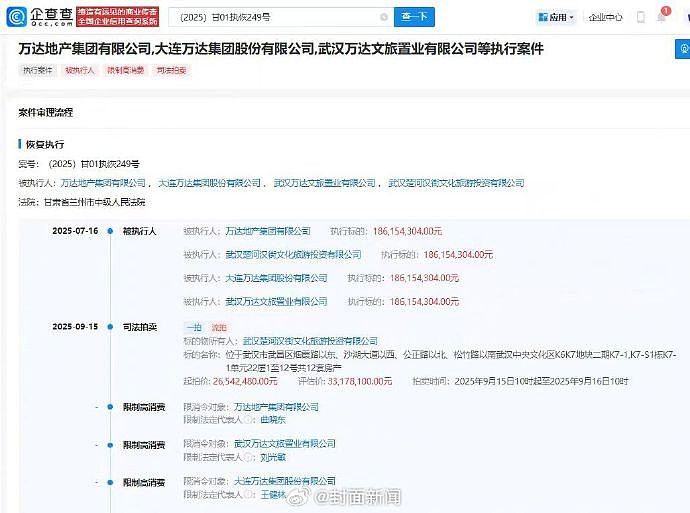Click the 一拍 auction tag
This screenshot has height=513, width=690.
(194, 327)
